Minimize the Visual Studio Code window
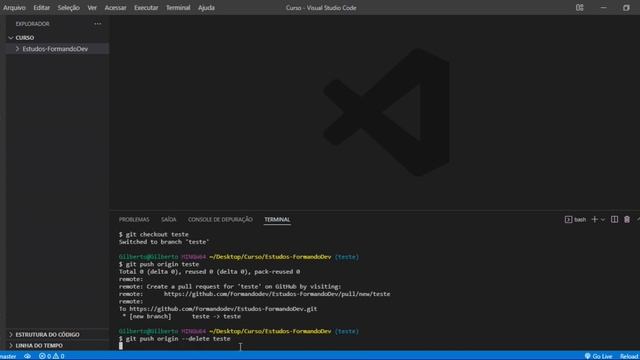This screenshot has width=640, height=360. coord(603,8)
